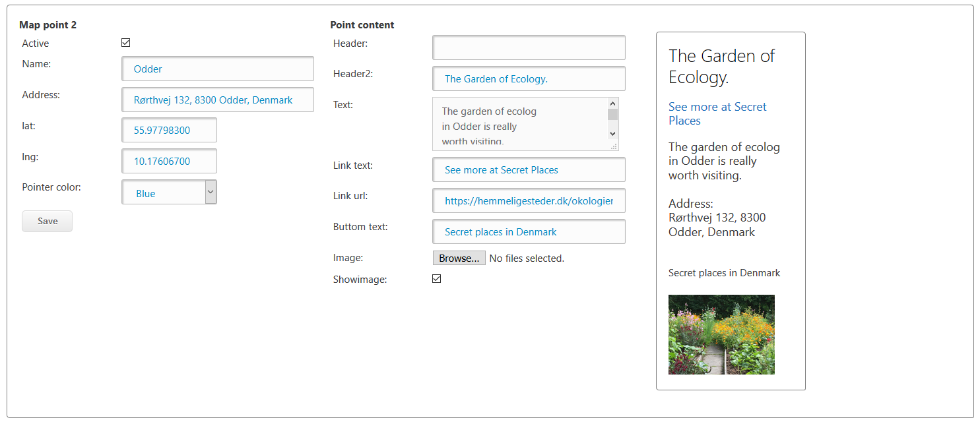Screen dimensions: 980x422
Task: Click the Name input field containing Odder
Action: [218, 69]
